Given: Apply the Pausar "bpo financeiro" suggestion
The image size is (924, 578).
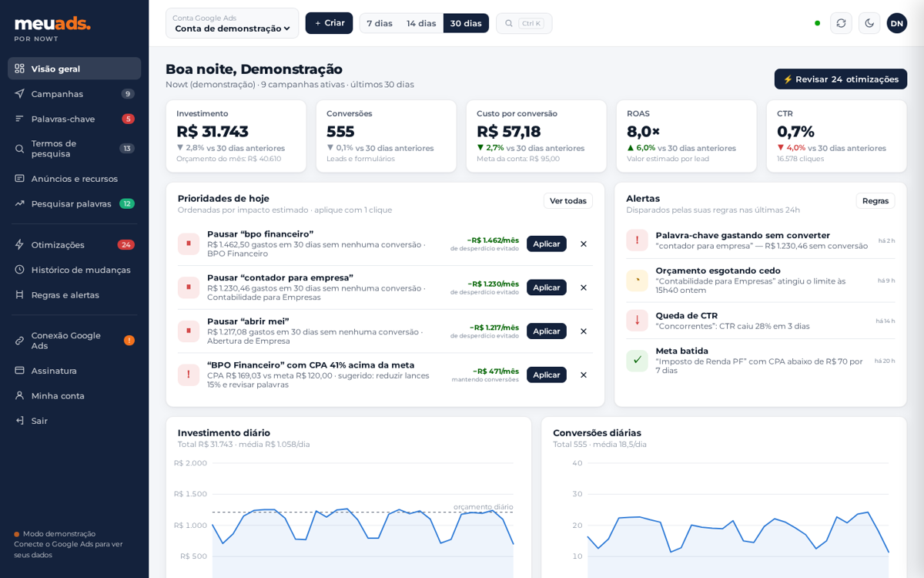Looking at the screenshot, I should coord(547,244).
